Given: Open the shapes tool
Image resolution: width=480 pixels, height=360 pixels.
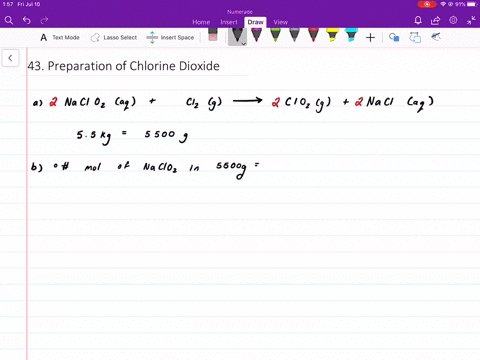Looking at the screenshot, I should point(394,37).
